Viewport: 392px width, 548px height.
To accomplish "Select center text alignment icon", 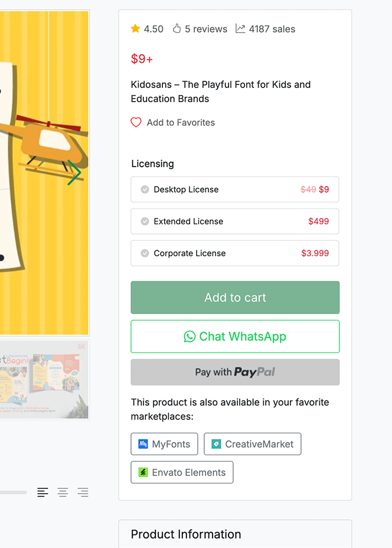I will point(63,492).
